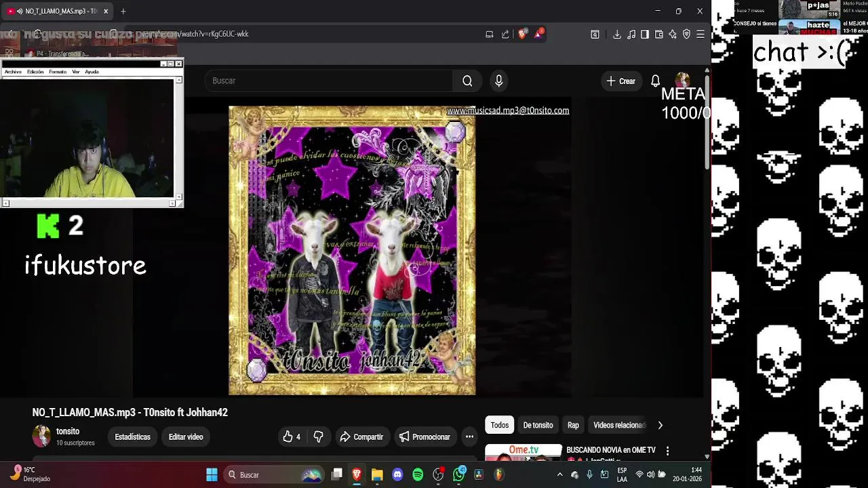Open Ver menu in webcam window
The image size is (868, 488).
point(76,71)
